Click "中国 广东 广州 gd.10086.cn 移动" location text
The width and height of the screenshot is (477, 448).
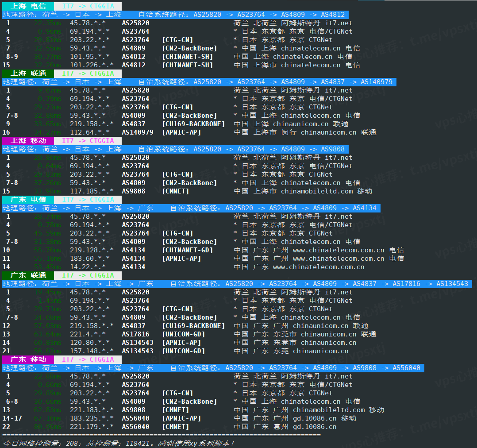(x=295, y=418)
